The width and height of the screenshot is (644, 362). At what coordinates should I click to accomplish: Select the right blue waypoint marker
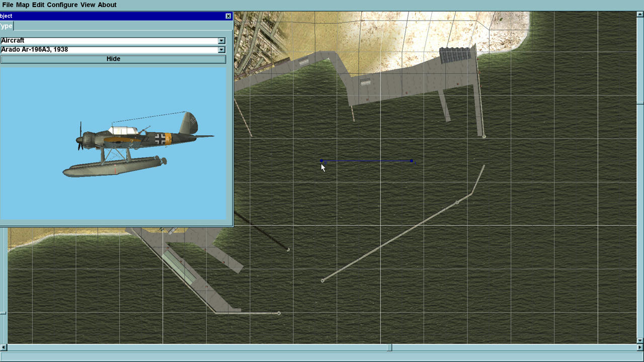(x=412, y=161)
